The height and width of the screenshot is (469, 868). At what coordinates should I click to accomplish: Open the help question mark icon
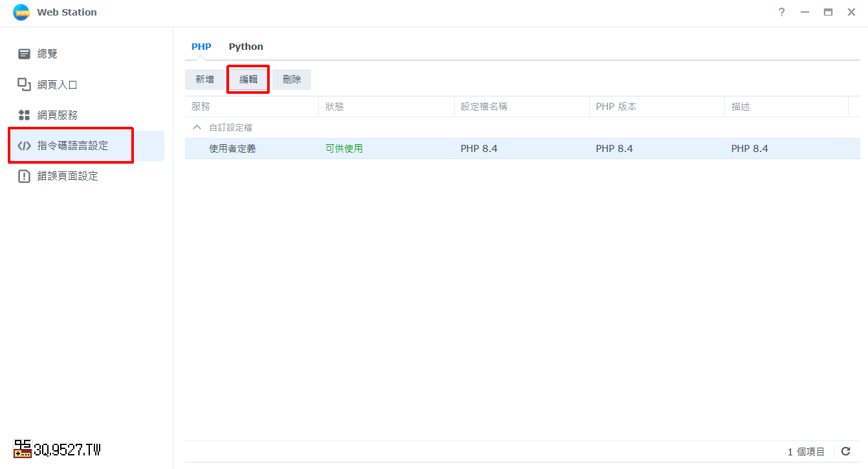(781, 12)
